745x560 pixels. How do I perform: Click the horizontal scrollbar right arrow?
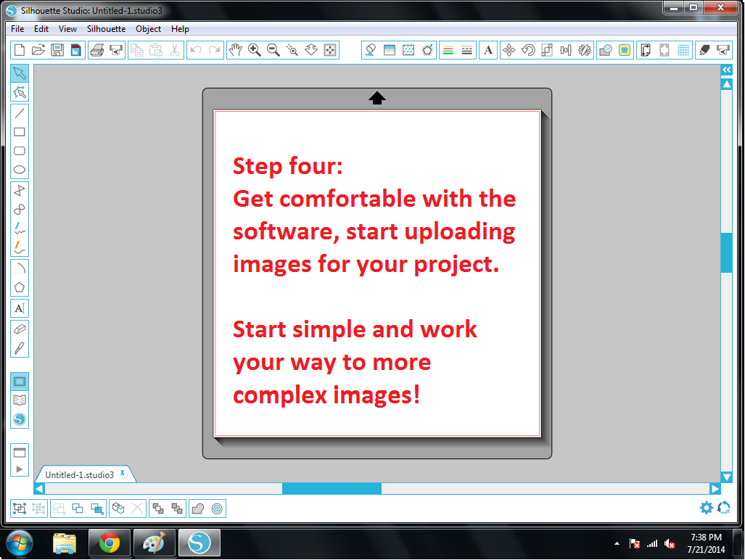tap(715, 488)
